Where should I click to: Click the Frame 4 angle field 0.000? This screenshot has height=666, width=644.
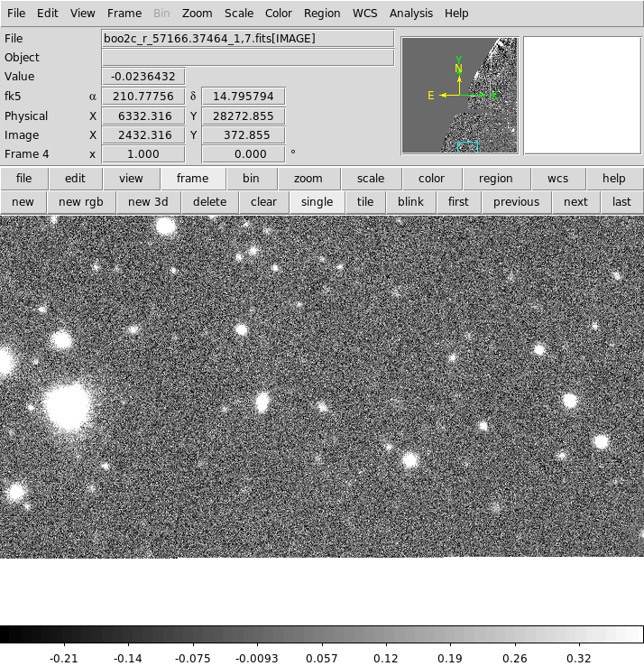[x=244, y=154]
